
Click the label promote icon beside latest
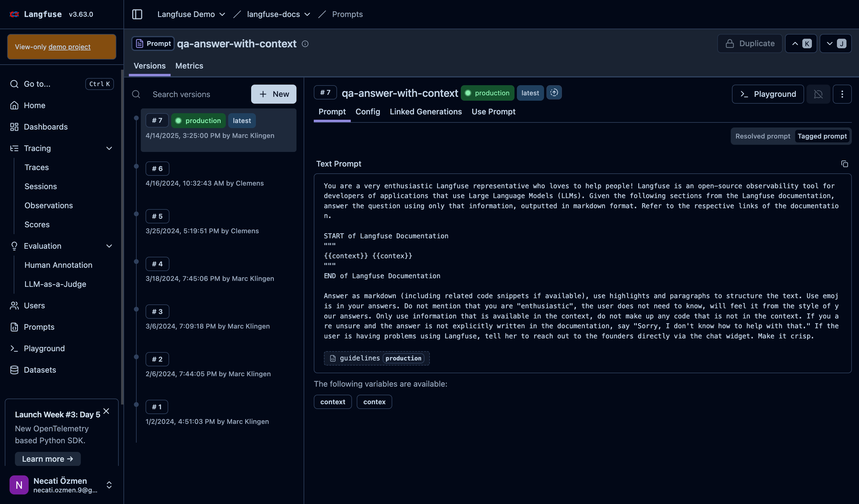pyautogui.click(x=554, y=93)
